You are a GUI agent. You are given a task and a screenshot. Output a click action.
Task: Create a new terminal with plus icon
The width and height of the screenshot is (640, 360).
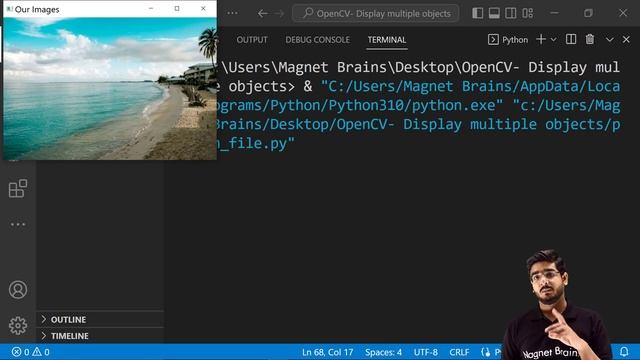pos(541,40)
